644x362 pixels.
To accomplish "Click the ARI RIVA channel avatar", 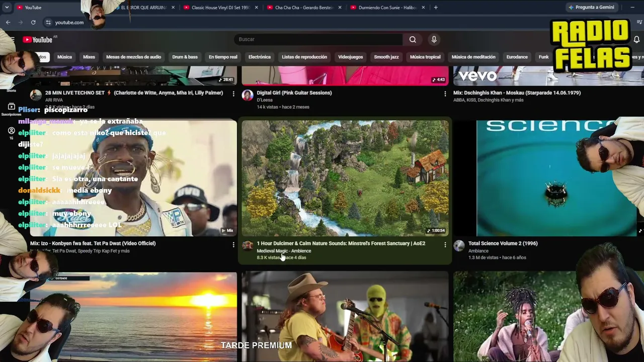I will (36, 95).
